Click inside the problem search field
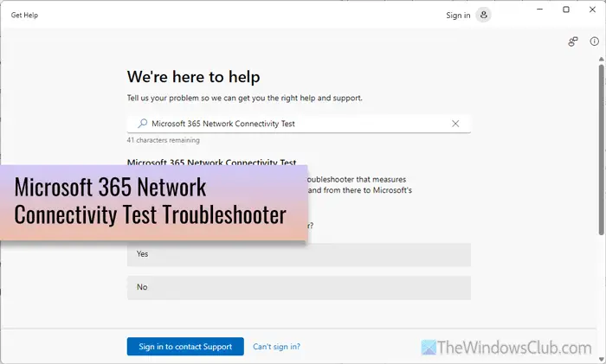 point(299,124)
